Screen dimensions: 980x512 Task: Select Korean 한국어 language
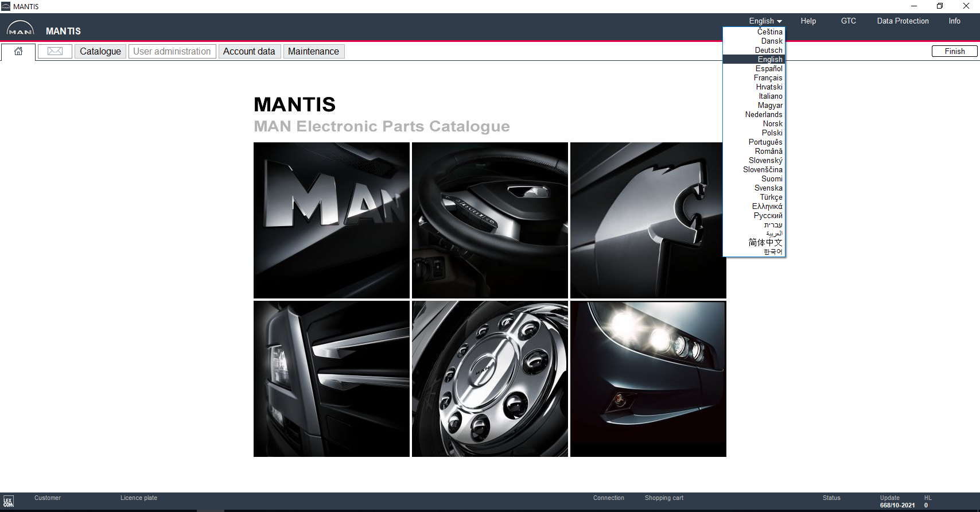(754, 252)
